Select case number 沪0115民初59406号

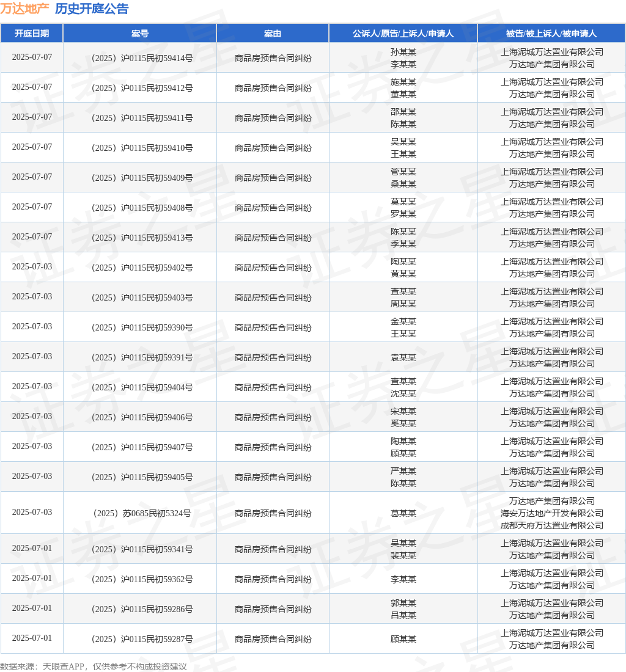142,418
